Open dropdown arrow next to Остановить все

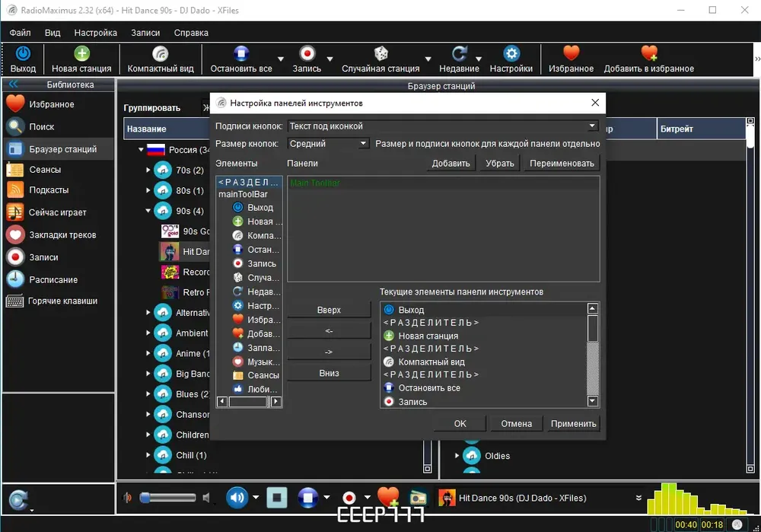tap(281, 59)
